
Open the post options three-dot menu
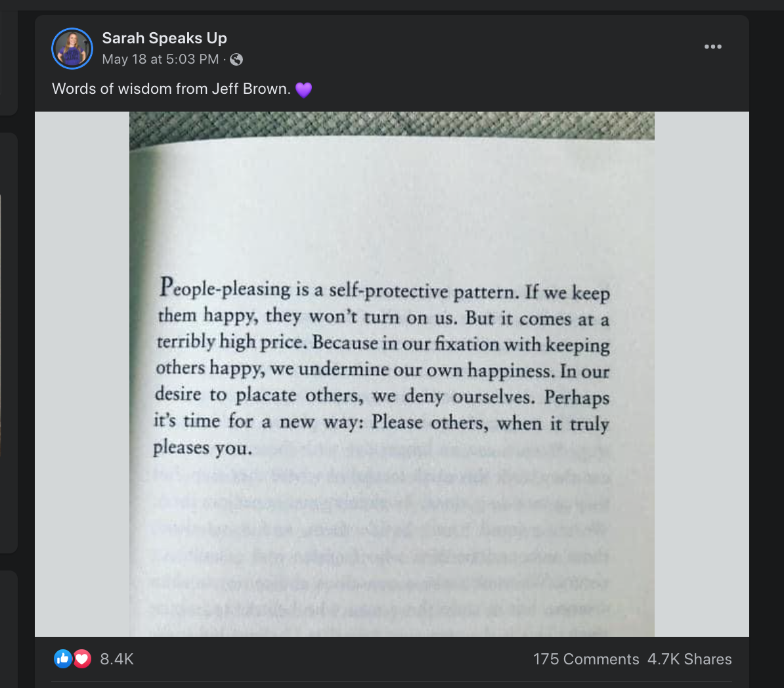[712, 47]
